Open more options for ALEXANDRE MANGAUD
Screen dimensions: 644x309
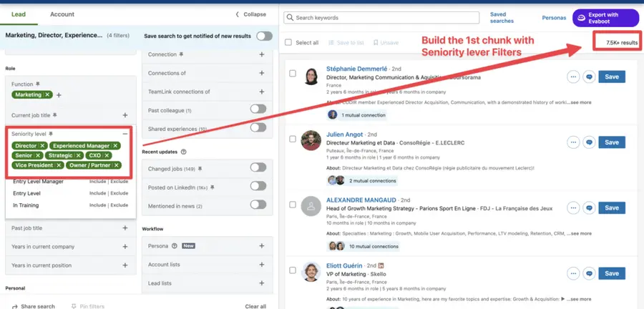point(573,208)
